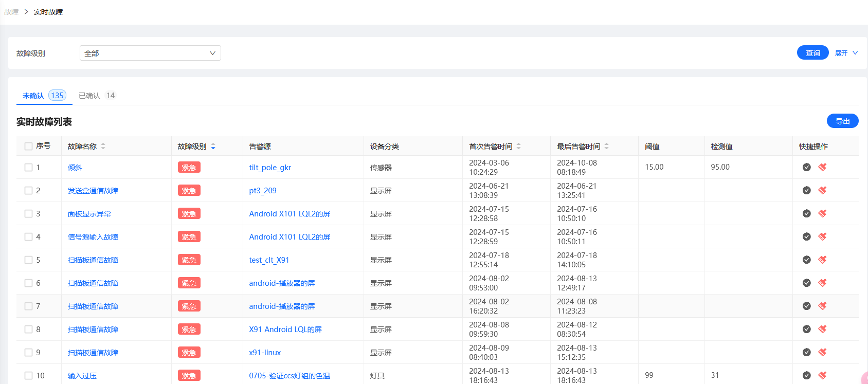The height and width of the screenshot is (384, 868).
Task: Confirm the 发送盒通信故障 fault with check icon
Action: 806,190
